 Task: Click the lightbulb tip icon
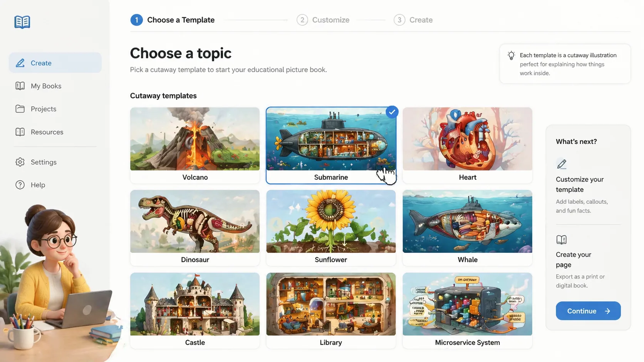pos(511,55)
